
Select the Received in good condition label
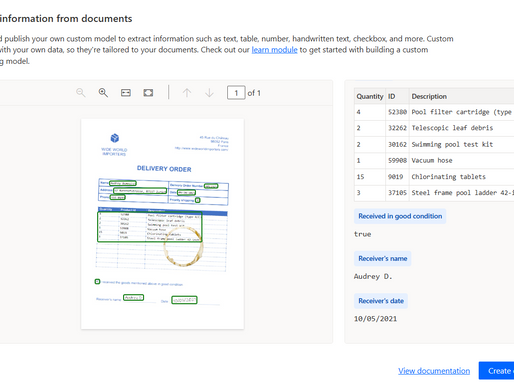[400, 216]
